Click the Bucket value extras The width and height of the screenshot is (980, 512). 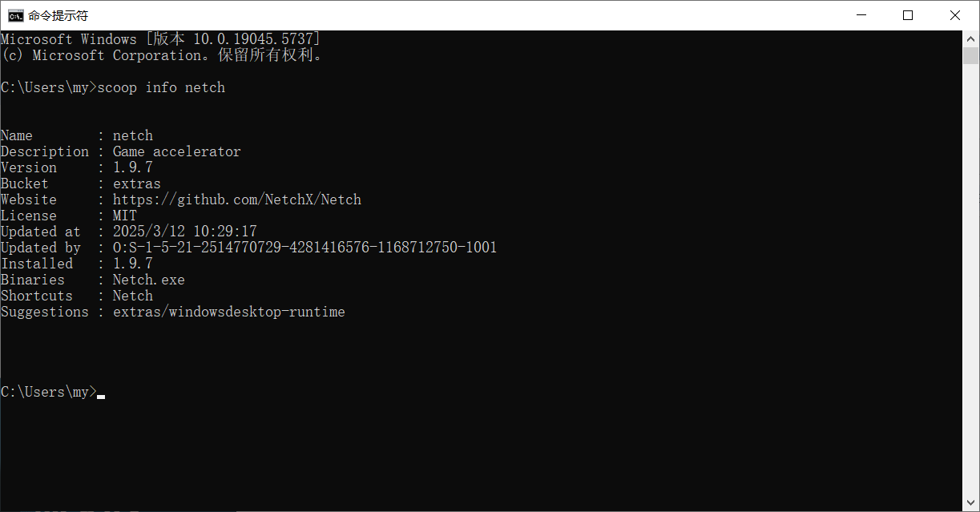click(x=137, y=183)
